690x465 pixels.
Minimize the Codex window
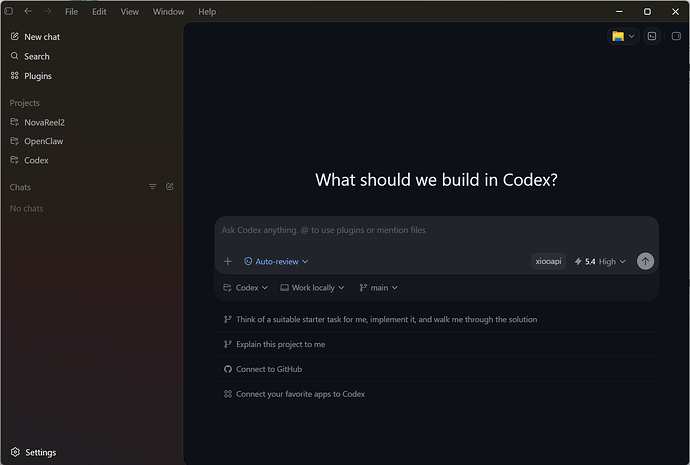click(x=619, y=11)
